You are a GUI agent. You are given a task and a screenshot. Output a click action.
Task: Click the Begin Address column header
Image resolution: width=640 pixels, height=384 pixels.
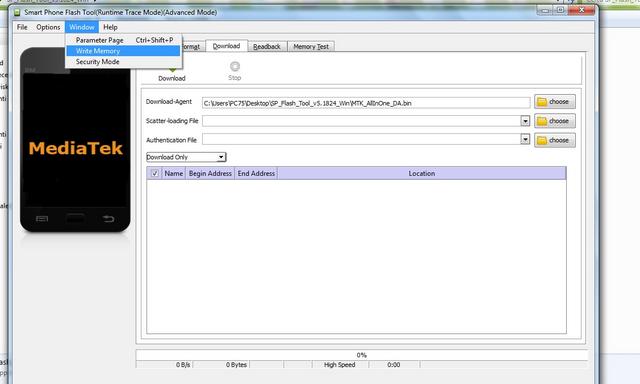210,173
